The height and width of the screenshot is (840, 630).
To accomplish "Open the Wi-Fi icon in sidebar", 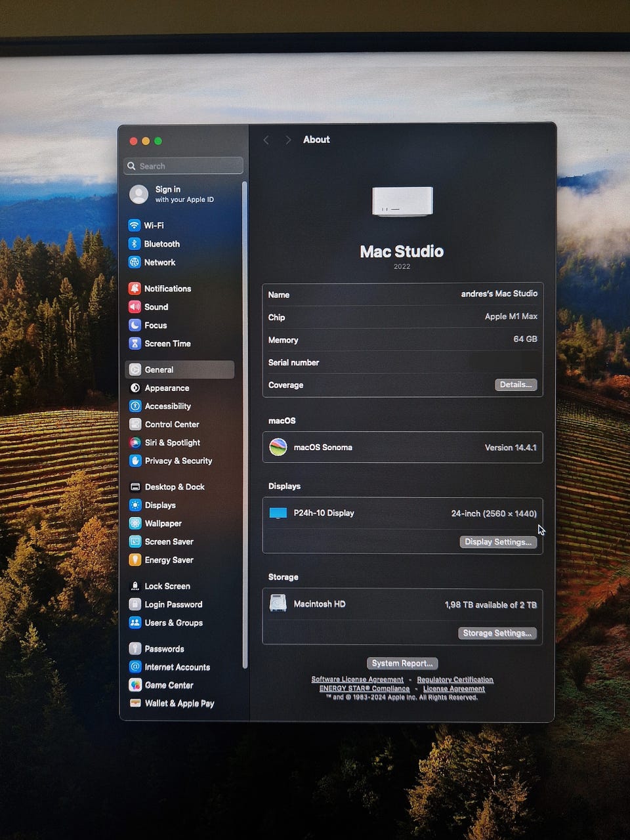I will [x=135, y=225].
